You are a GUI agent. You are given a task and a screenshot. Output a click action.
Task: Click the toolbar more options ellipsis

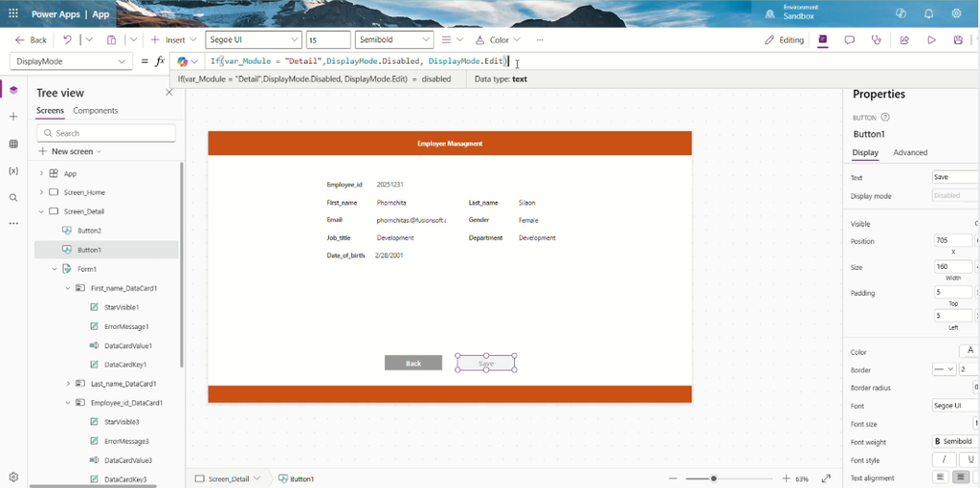click(x=540, y=40)
